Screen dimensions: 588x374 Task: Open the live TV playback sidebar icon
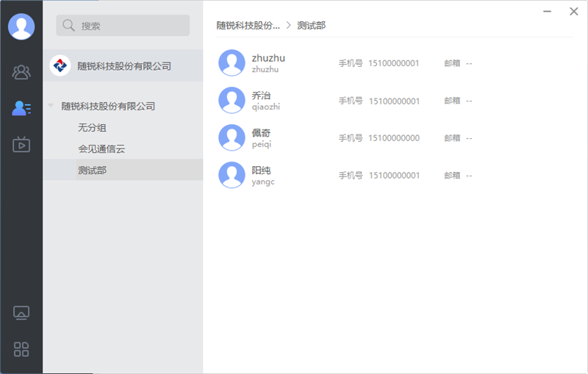coord(21,144)
